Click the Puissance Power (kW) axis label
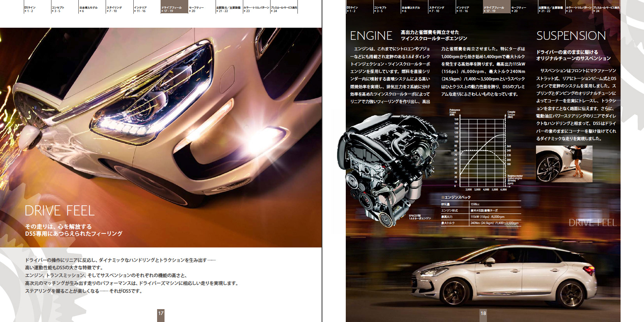The image size is (644, 322). (455, 112)
